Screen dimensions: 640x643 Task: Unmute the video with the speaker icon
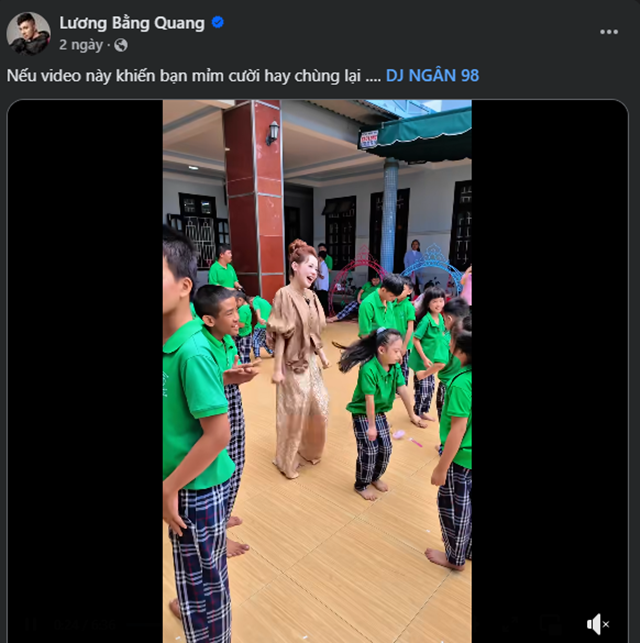[598, 624]
